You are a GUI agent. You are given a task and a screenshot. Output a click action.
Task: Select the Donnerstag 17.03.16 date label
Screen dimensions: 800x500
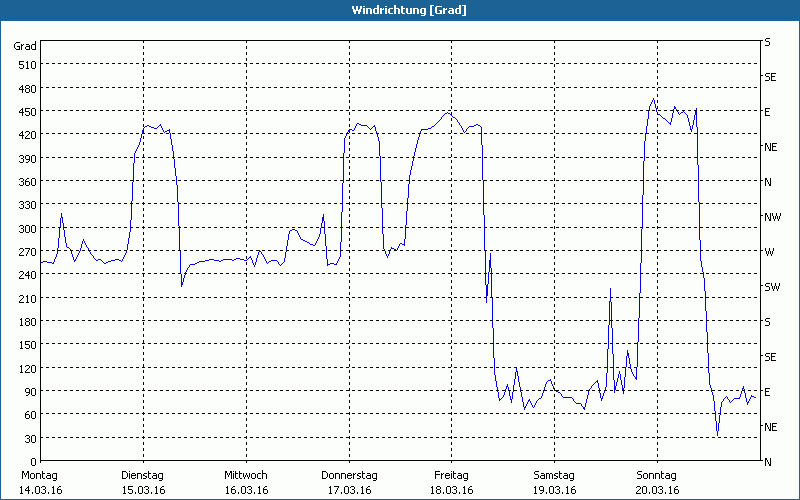coord(349,482)
